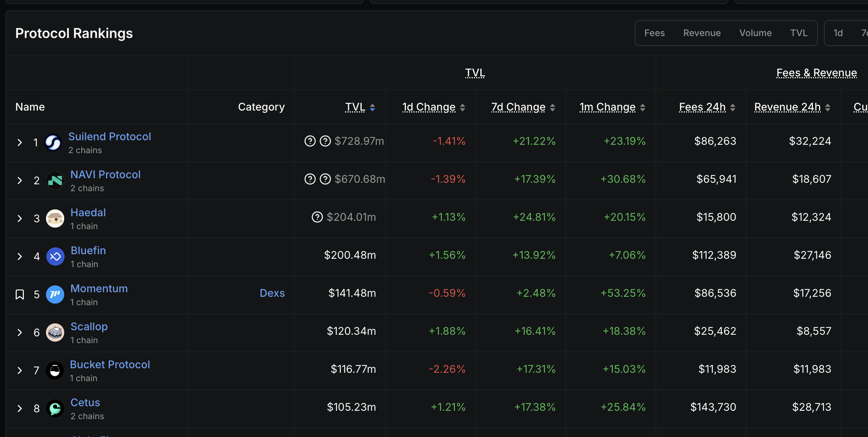
Task: Click the Haedal otter logo icon
Action: click(x=55, y=218)
